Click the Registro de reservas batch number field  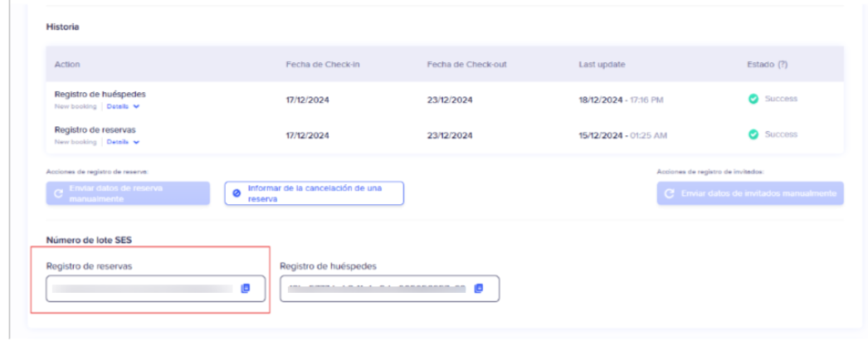143,289
